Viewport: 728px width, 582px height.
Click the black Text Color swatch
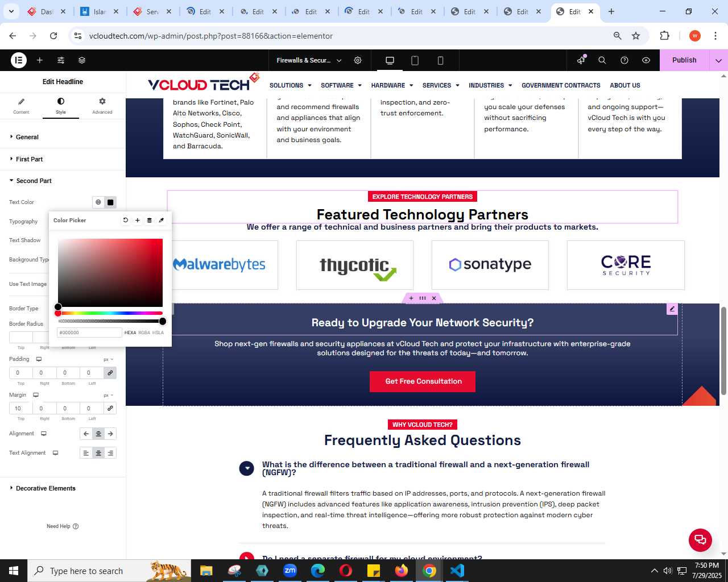[x=110, y=202]
